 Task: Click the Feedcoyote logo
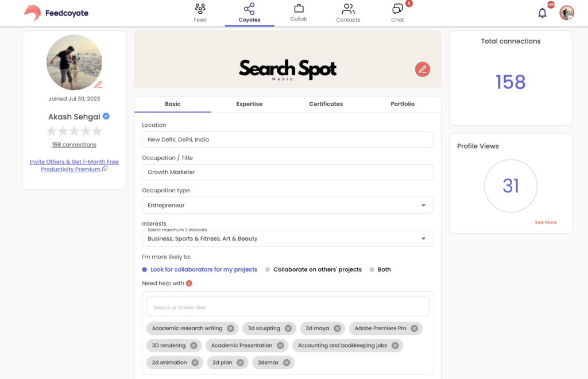pos(56,13)
